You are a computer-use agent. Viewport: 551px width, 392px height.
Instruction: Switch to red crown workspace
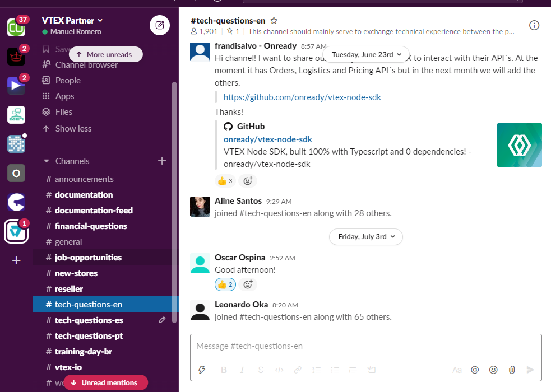tap(16, 56)
